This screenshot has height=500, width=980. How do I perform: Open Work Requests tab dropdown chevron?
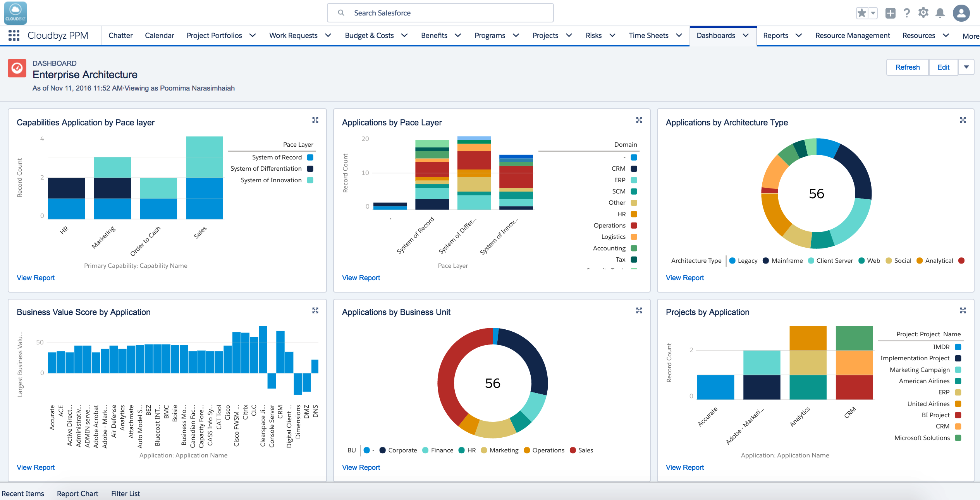328,36
